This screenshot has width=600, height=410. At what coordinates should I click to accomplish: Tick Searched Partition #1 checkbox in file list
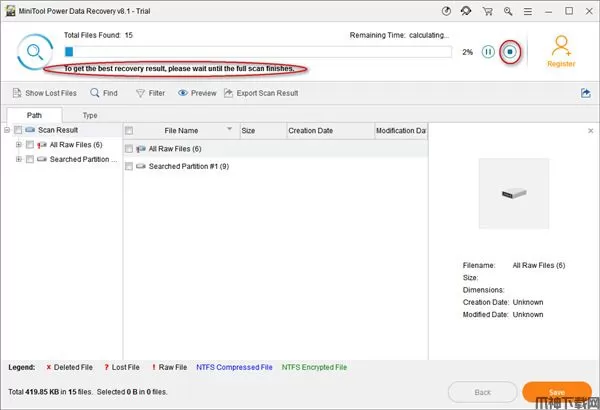pyautogui.click(x=129, y=166)
